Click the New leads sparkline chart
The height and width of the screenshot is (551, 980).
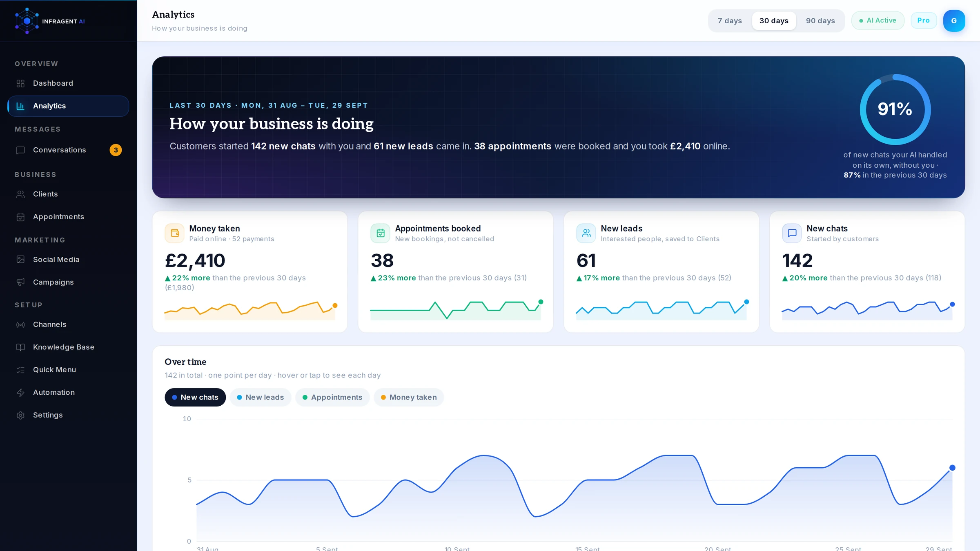[662, 310]
